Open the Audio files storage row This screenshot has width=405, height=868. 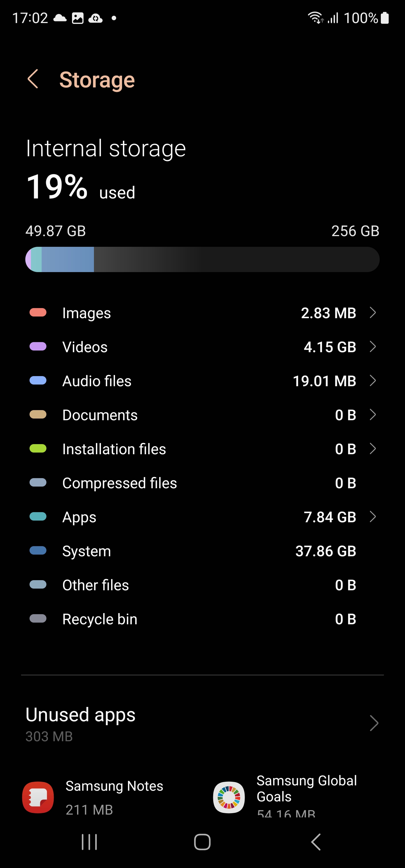[202, 381]
